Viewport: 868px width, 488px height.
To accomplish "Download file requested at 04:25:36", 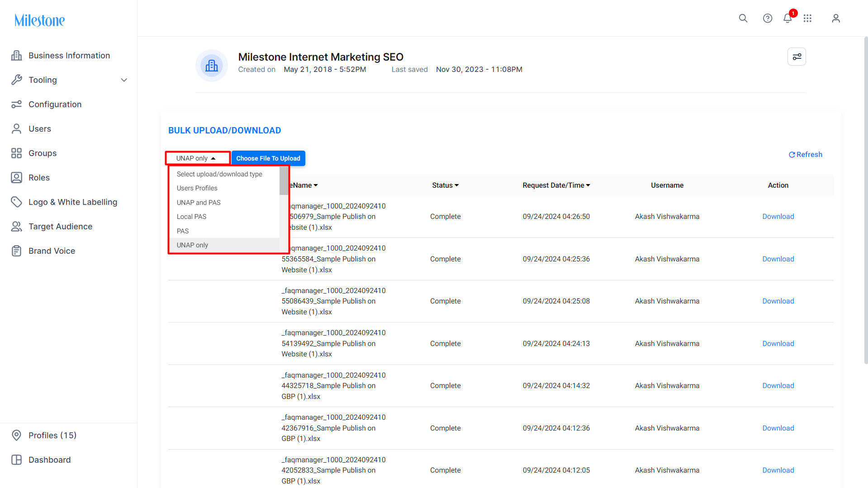I will tap(778, 259).
